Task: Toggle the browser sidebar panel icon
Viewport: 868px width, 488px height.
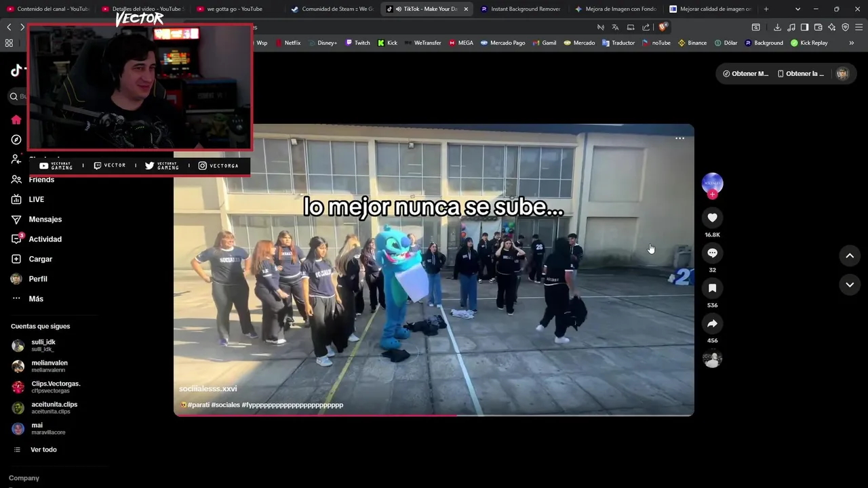Action: click(804, 27)
